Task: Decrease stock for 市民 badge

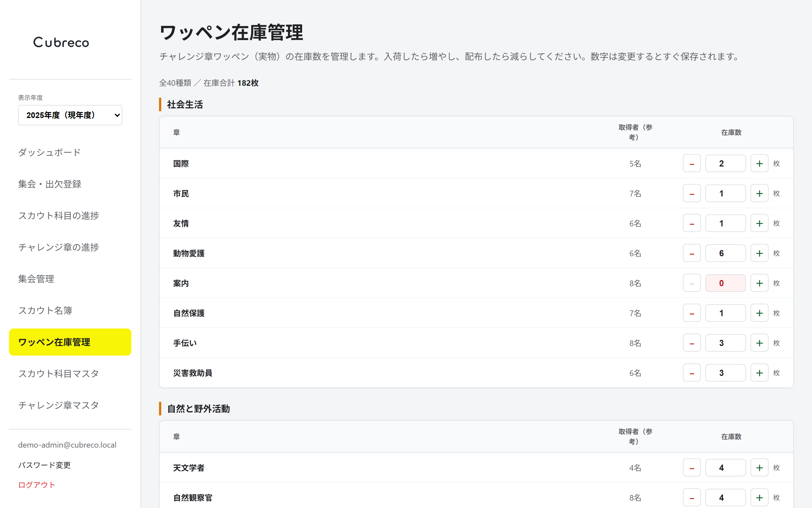Action: (692, 193)
